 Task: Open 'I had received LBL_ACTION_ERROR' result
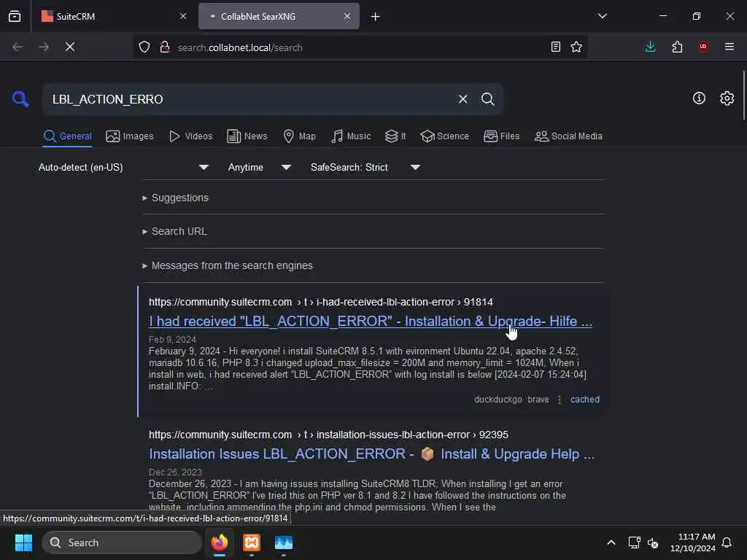coord(370,322)
